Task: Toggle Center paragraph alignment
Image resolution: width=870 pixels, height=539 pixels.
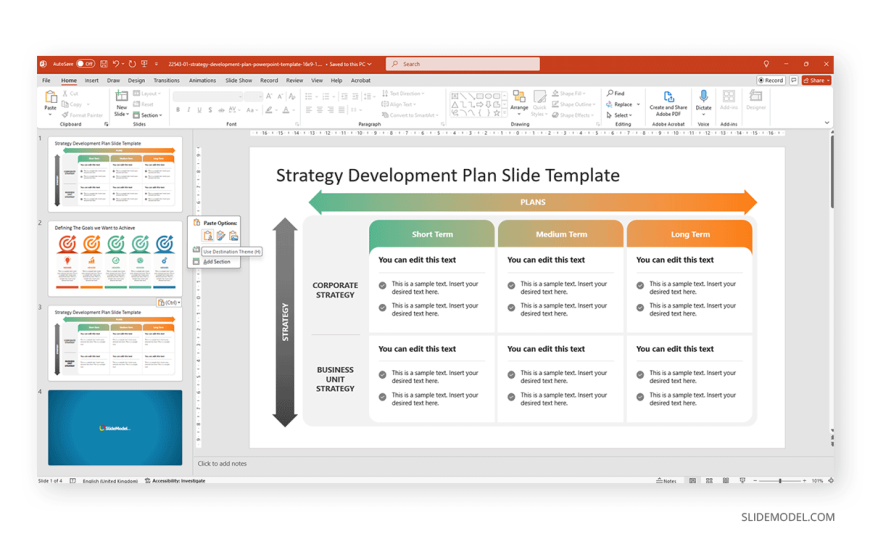Action: click(320, 110)
